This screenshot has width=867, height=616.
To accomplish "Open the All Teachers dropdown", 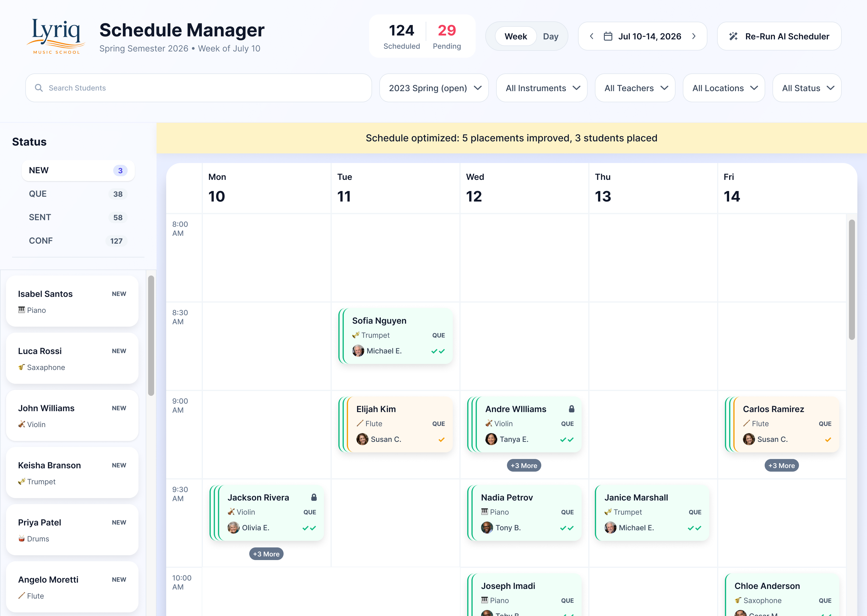I will [635, 88].
